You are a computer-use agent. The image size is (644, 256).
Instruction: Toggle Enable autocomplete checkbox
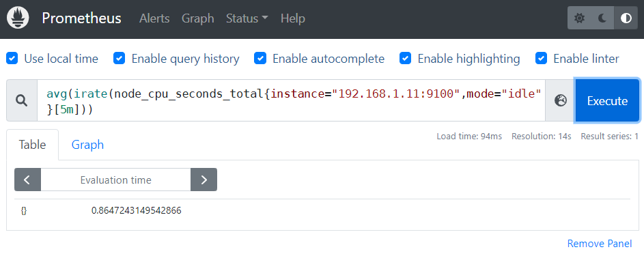260,59
